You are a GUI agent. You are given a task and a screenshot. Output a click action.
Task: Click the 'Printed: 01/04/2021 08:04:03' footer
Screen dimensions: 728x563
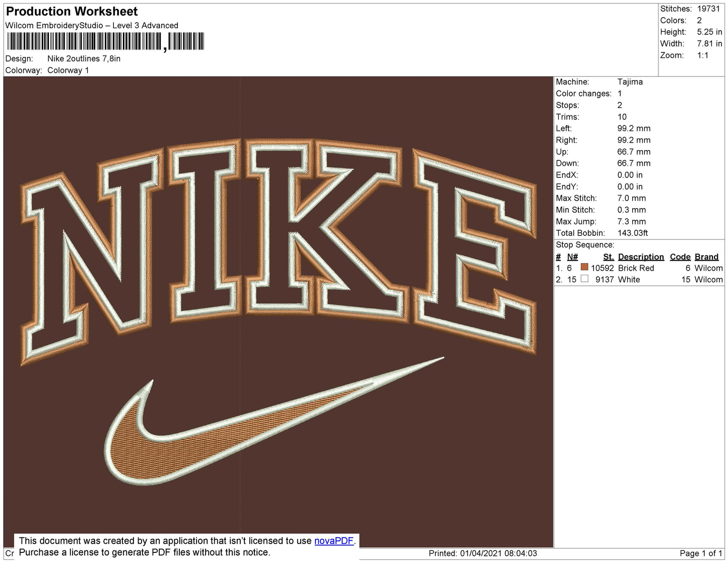tap(483, 553)
